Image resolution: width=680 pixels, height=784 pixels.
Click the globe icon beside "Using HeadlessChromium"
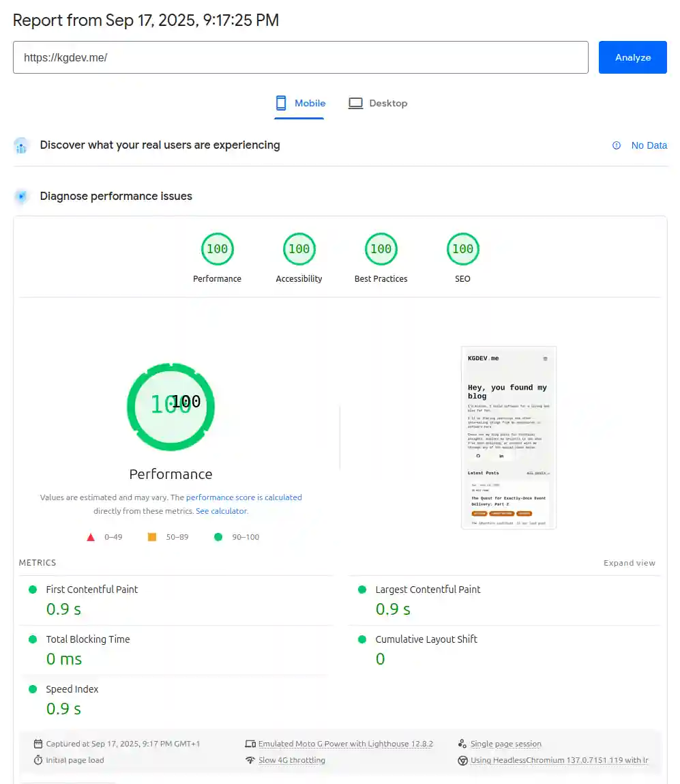[x=462, y=760]
